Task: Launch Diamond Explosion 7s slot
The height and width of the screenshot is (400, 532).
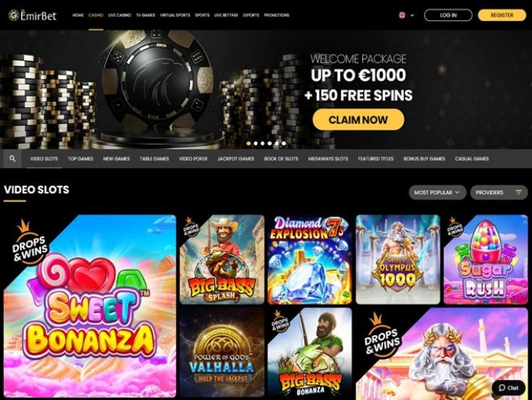Action: click(310, 259)
